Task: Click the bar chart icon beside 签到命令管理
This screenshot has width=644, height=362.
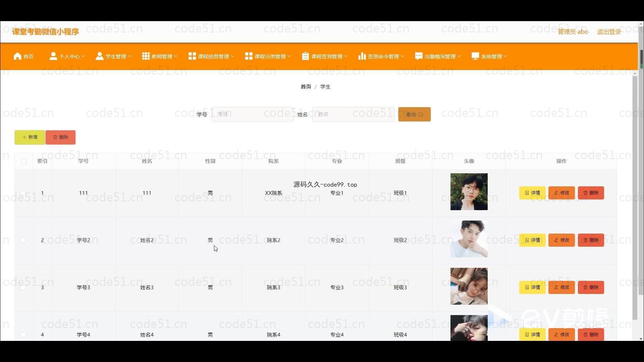Action: (x=362, y=56)
